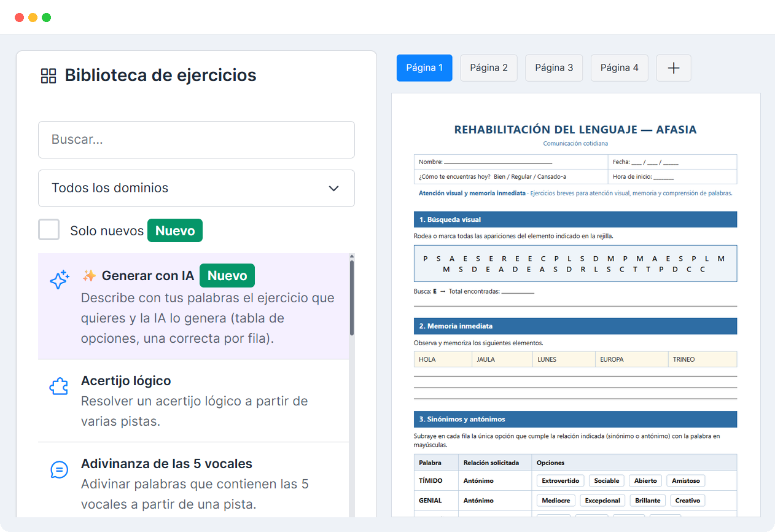
Task: Toggle the Solo nuevos checkbox
Action: (49, 230)
